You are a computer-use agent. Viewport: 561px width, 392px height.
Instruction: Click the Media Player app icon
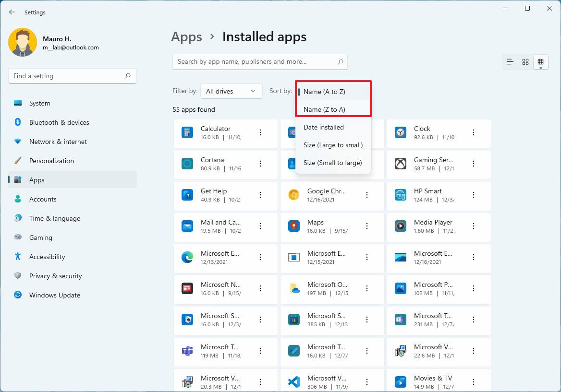tap(400, 226)
